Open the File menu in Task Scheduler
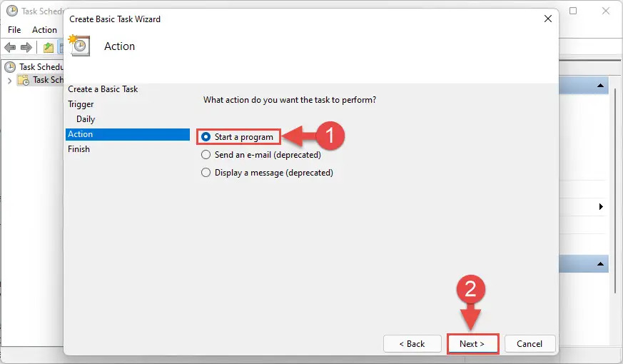The height and width of the screenshot is (364, 623). pos(14,30)
